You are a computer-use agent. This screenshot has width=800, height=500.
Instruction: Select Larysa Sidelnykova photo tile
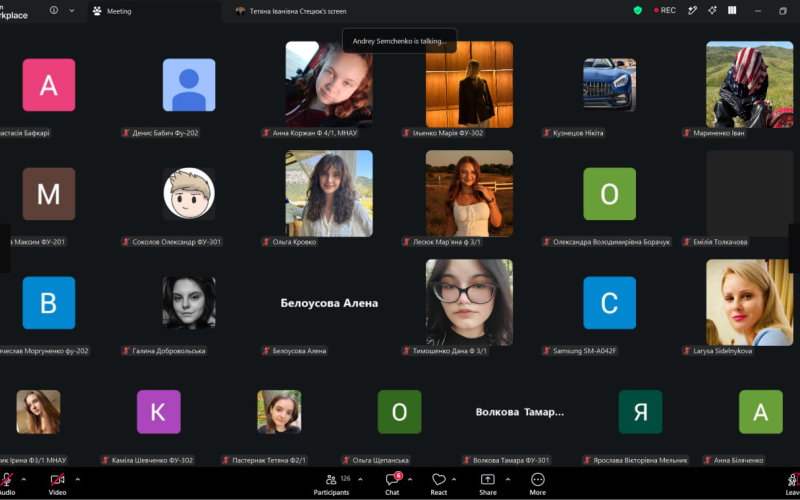point(749,303)
